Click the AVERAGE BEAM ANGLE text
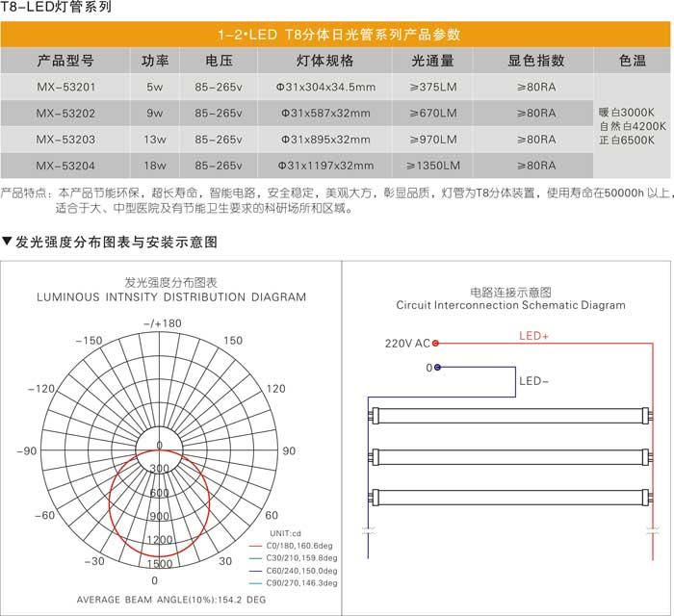Image resolution: width=674 pixels, height=616 pixels. point(154,600)
